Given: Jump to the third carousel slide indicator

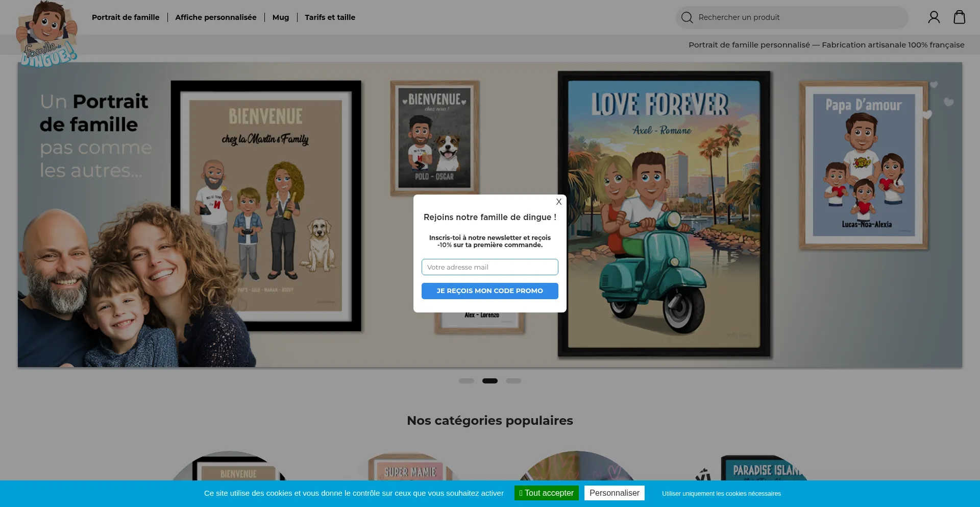Looking at the screenshot, I should 513,381.
